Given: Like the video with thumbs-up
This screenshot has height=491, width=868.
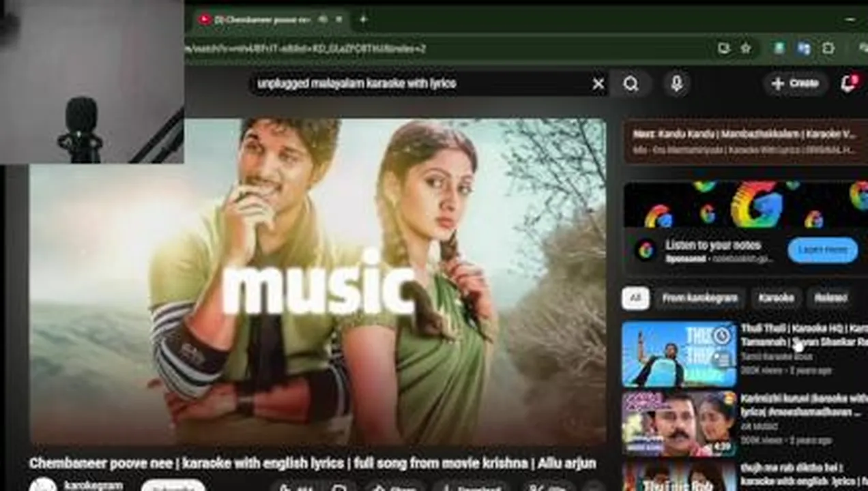Looking at the screenshot, I should click(295, 488).
